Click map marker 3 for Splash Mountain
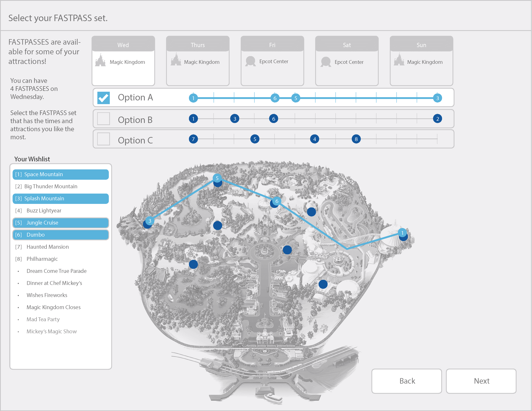Viewport: 532px width, 411px height. 150,221
